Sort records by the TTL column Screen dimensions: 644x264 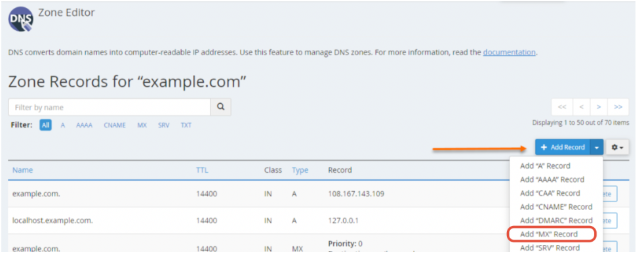tap(202, 170)
